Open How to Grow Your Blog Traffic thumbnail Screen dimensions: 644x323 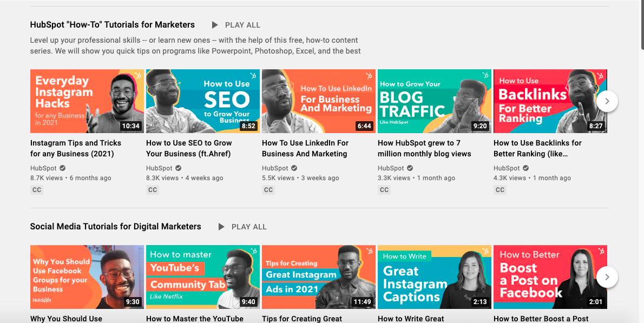(x=435, y=101)
